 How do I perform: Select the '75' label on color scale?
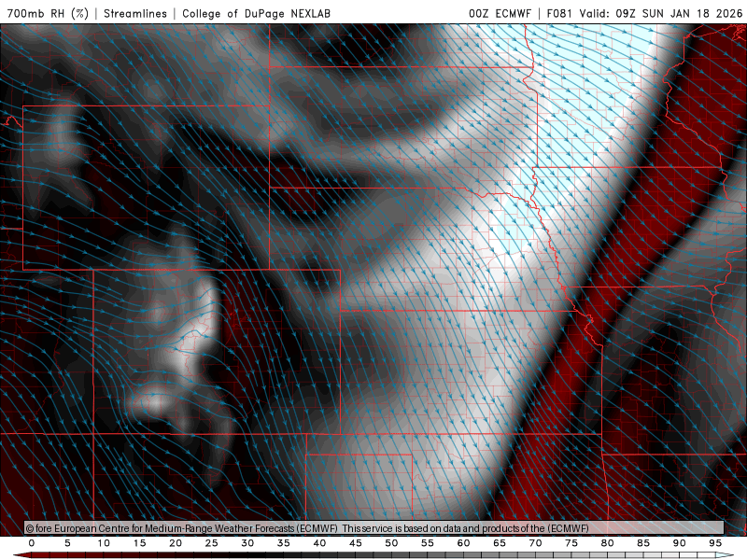point(571,543)
